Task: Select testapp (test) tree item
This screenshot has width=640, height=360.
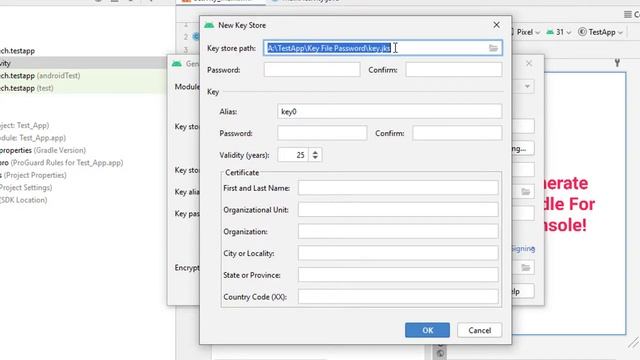Action: click(27, 88)
